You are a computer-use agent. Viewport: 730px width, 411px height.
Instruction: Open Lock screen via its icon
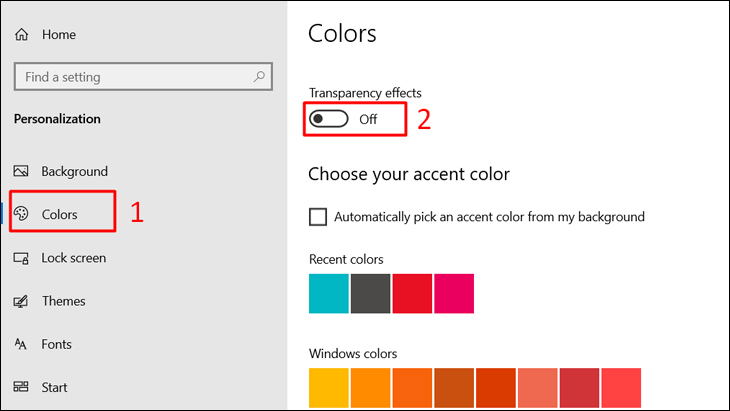(x=21, y=258)
